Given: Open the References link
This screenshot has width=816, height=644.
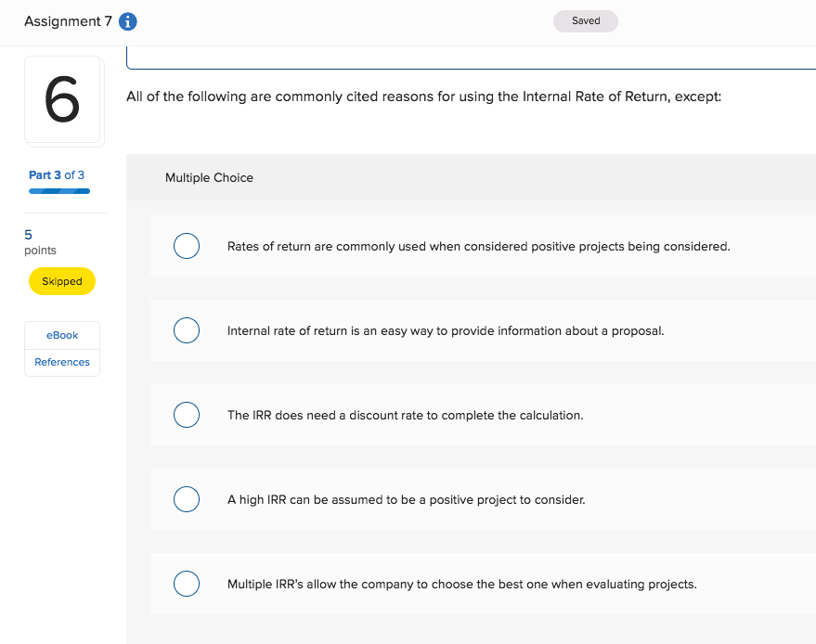Looking at the screenshot, I should click(x=62, y=362).
